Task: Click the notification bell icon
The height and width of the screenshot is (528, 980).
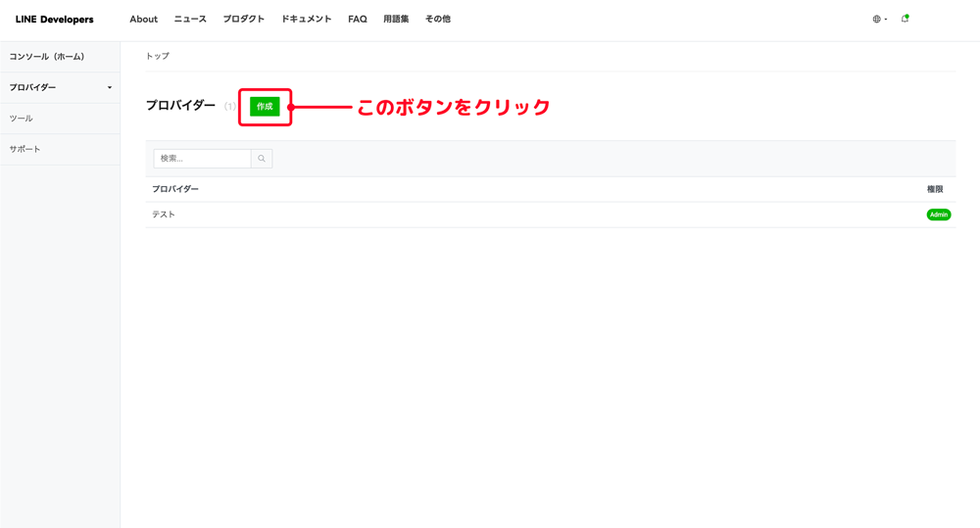Action: [x=905, y=19]
